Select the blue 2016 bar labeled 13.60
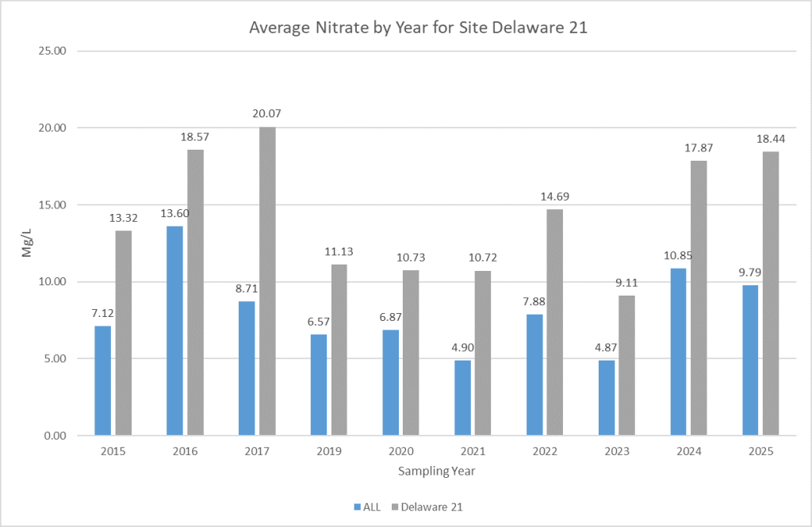The height and width of the screenshot is (527, 812). (x=174, y=330)
